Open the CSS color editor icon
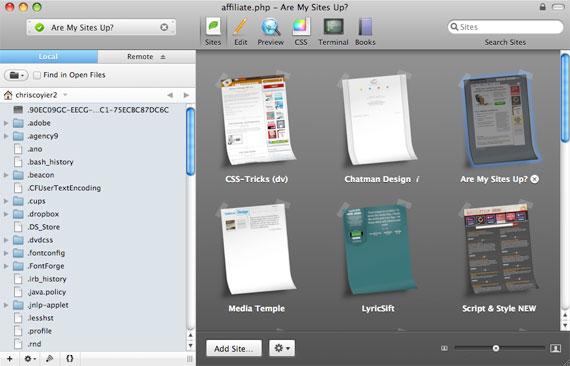This screenshot has width=570, height=366. coord(301,27)
